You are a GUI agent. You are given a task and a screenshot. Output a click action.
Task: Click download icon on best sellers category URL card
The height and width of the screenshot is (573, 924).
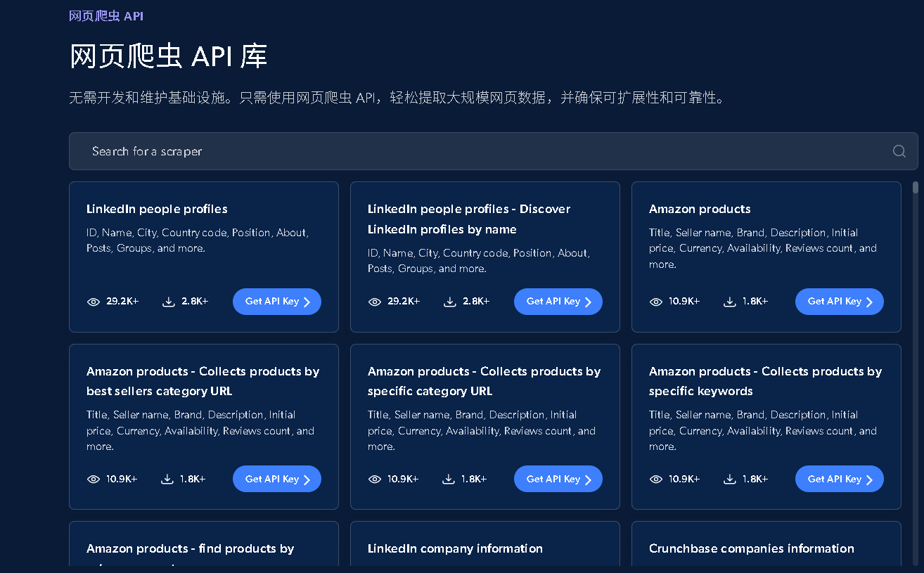pyautogui.click(x=167, y=479)
